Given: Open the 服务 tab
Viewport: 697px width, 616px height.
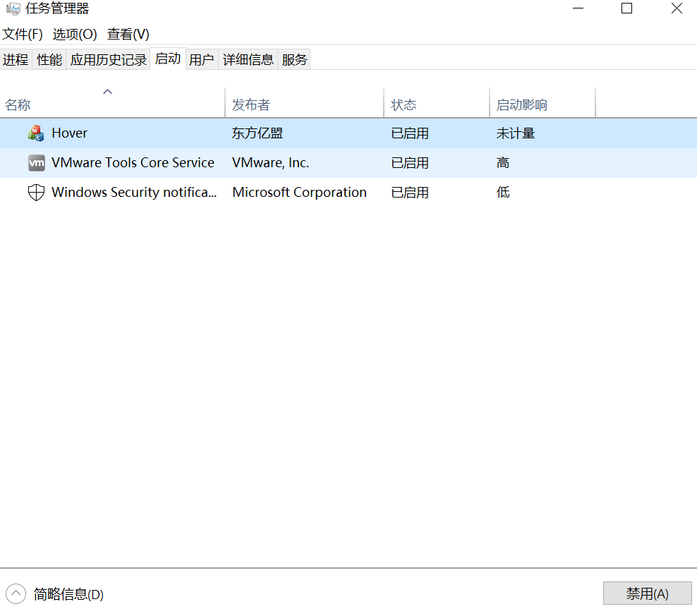Looking at the screenshot, I should click(x=294, y=60).
